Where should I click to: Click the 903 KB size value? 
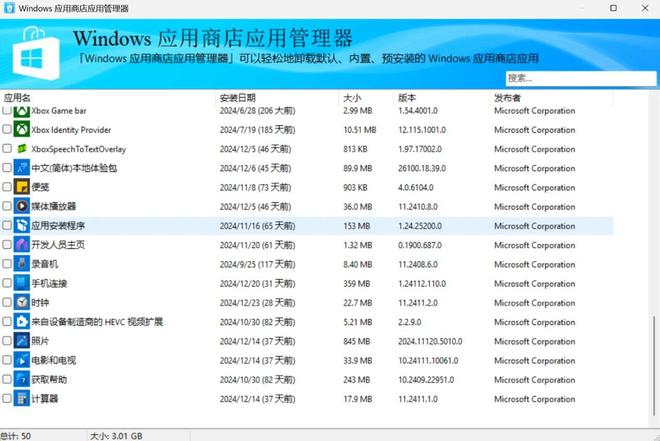coord(355,187)
